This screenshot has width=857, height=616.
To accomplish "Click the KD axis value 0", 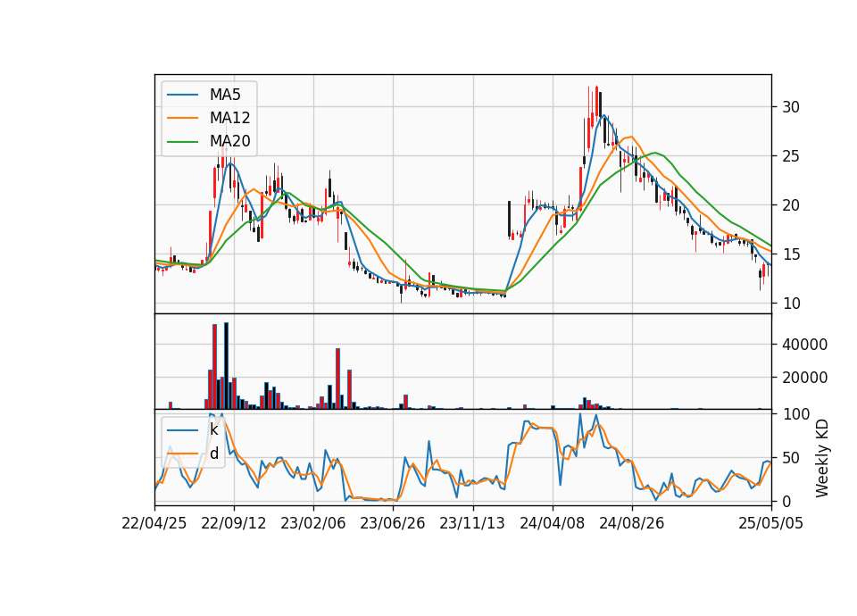I will (787, 501).
